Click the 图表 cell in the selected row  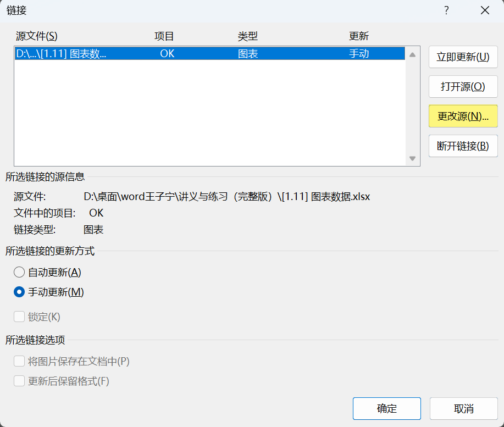pos(247,53)
